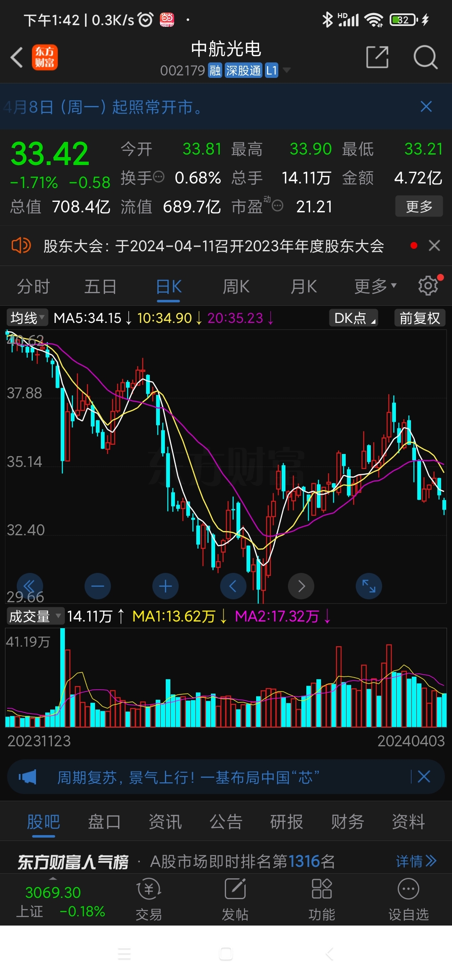The height and width of the screenshot is (980, 452).
Task: Select the 日K chart tab
Action: [x=169, y=287]
